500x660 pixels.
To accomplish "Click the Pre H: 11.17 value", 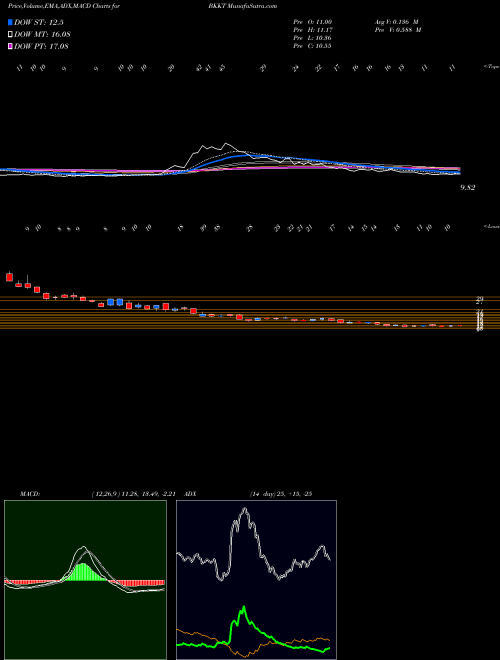I will (x=314, y=30).
